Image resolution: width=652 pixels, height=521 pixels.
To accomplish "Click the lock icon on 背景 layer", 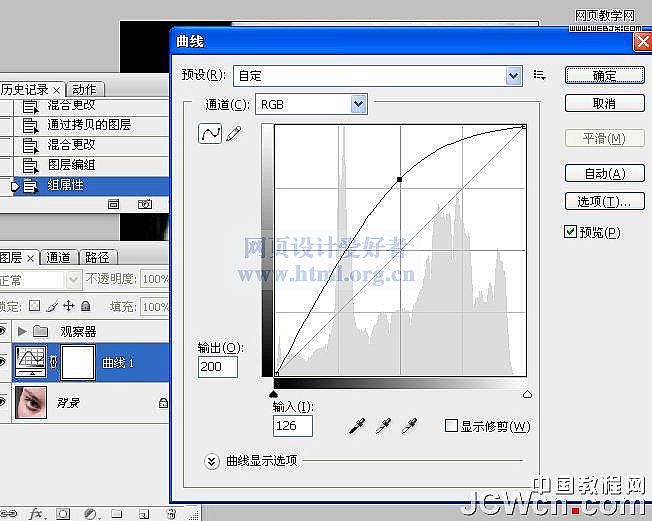I will point(163,402).
